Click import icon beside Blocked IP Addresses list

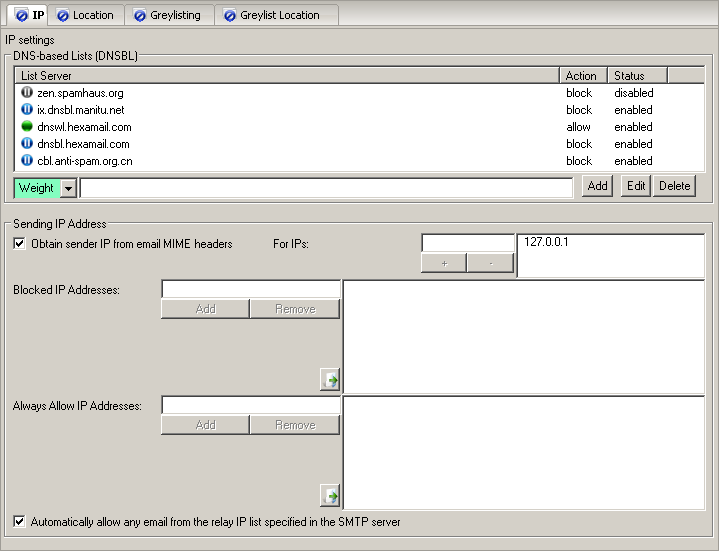[x=330, y=379]
